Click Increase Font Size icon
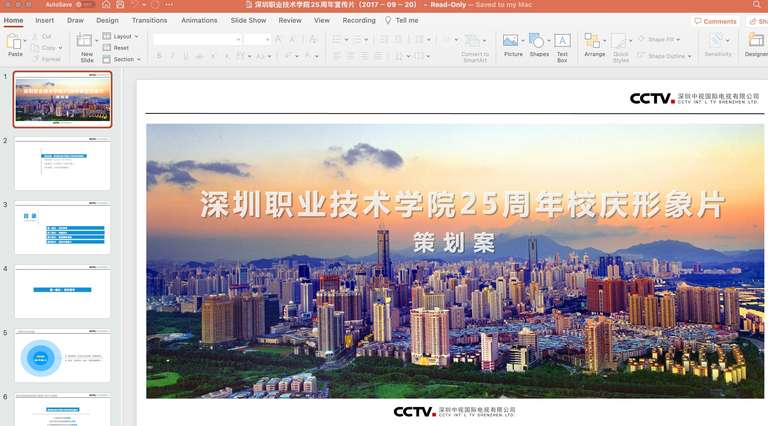Viewport: 768px width, 426px height. (278, 39)
